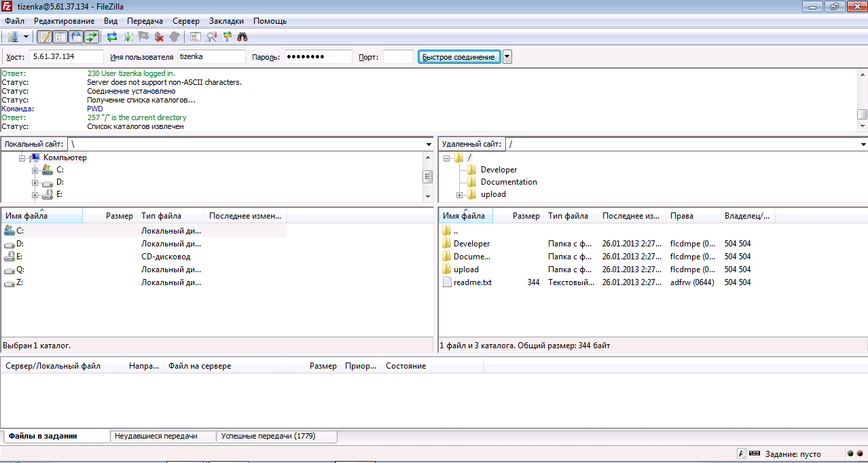Select the Documentation folder in remote tree
The width and height of the screenshot is (868, 463).
pos(509,182)
